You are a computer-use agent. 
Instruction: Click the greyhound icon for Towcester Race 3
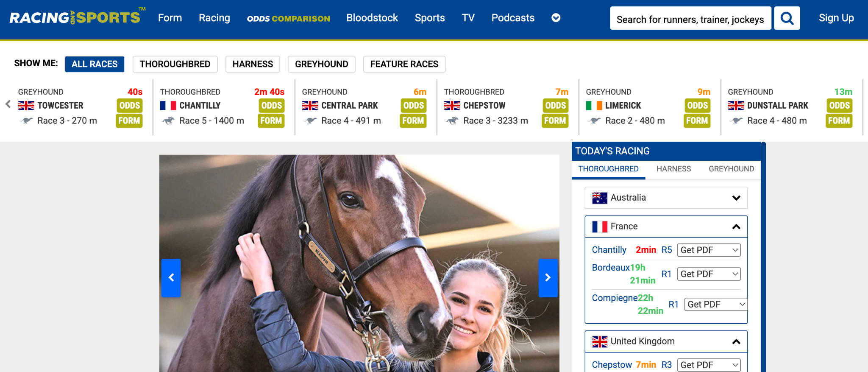27,121
